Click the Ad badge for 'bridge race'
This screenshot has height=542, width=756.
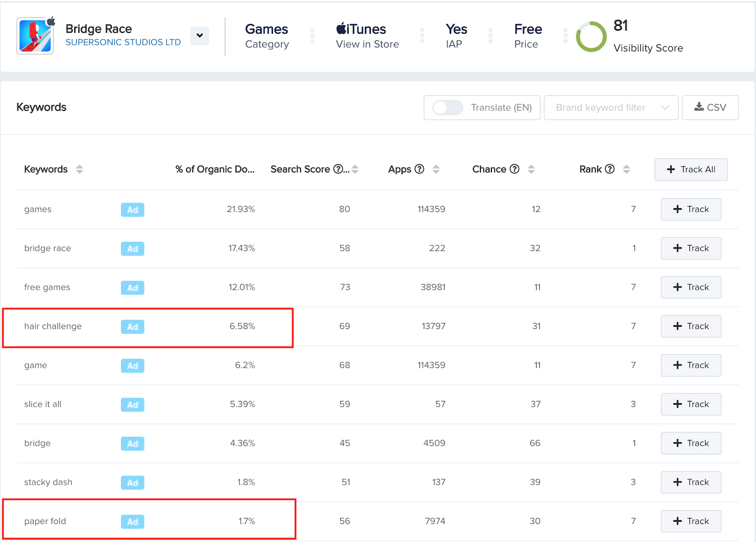(x=133, y=249)
